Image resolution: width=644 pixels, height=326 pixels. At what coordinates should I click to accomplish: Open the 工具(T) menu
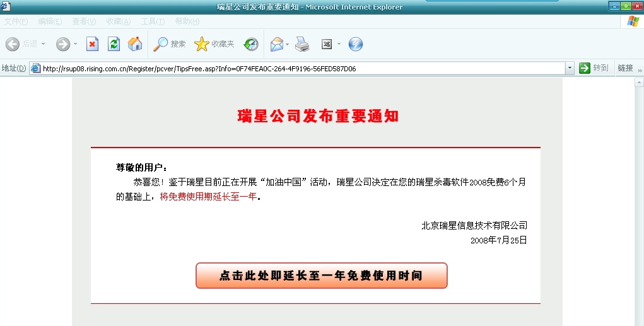pos(153,21)
